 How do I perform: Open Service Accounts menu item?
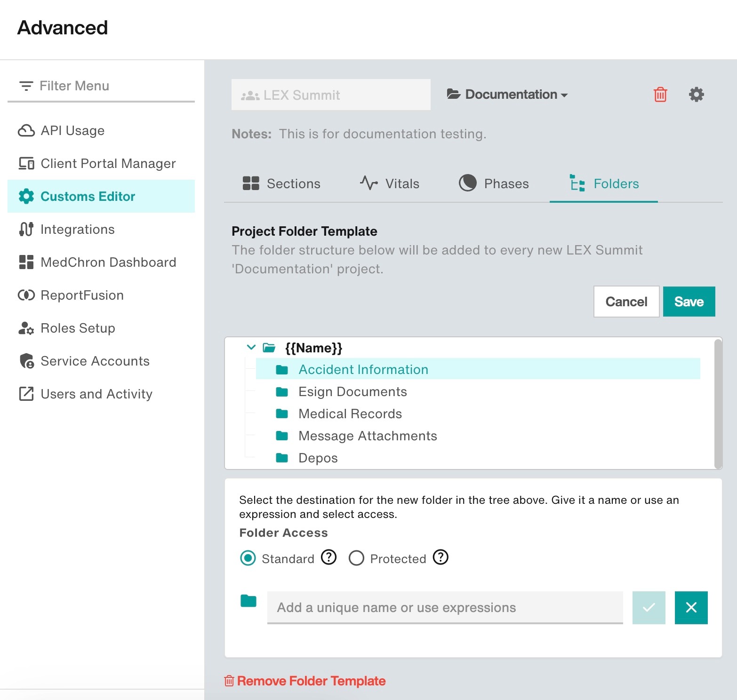coord(101,361)
